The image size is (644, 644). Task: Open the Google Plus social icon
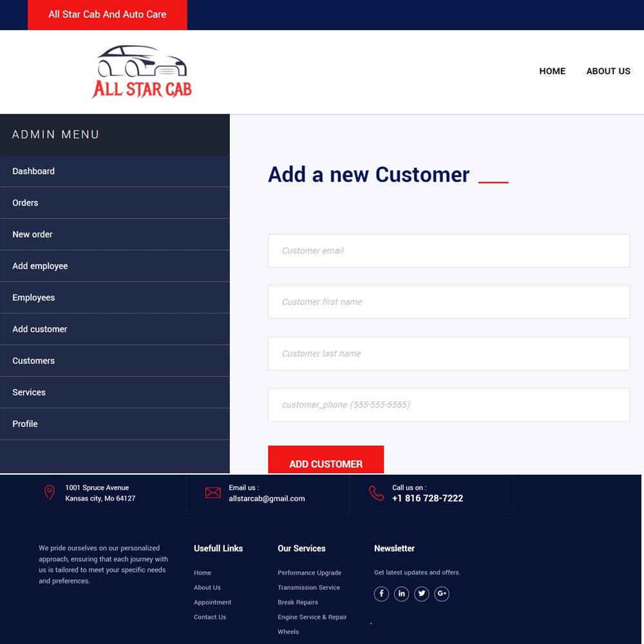coord(442,594)
